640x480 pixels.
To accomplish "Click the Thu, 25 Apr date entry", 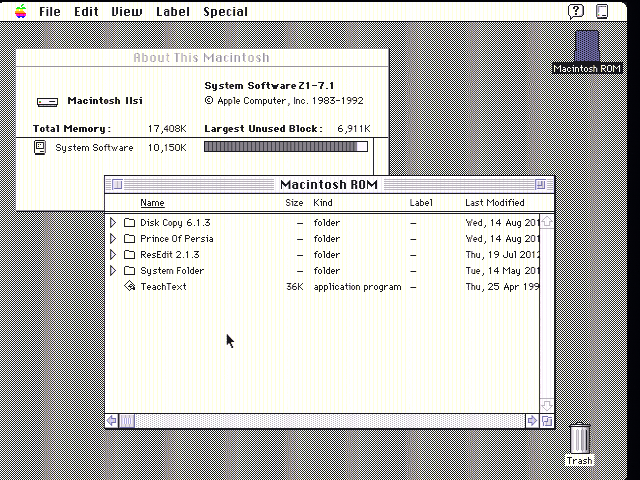I will (502, 287).
